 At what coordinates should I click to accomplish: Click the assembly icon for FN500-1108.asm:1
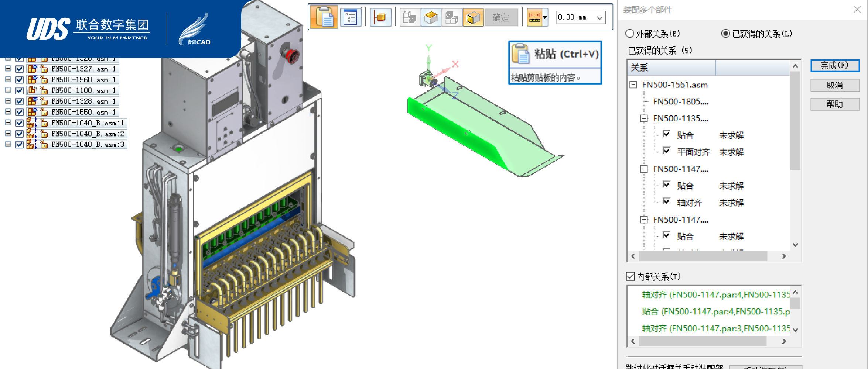32,90
